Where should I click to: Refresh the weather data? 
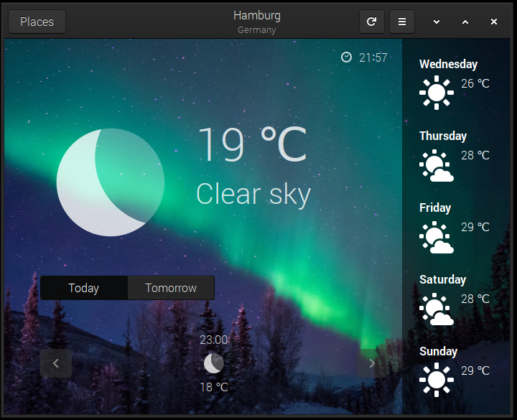[x=372, y=22]
